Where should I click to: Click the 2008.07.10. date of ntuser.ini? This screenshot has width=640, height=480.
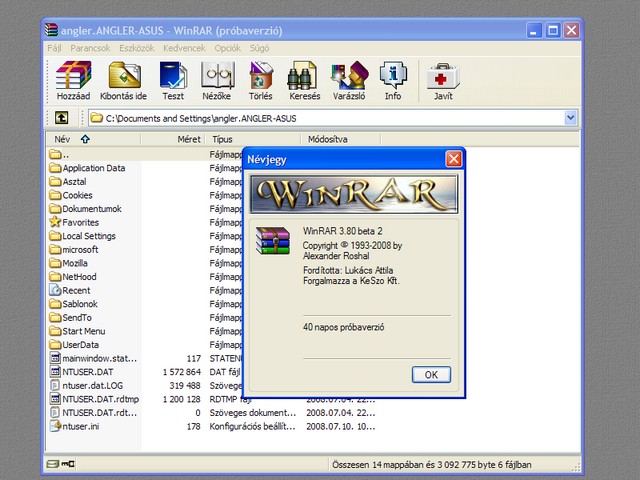point(340,426)
